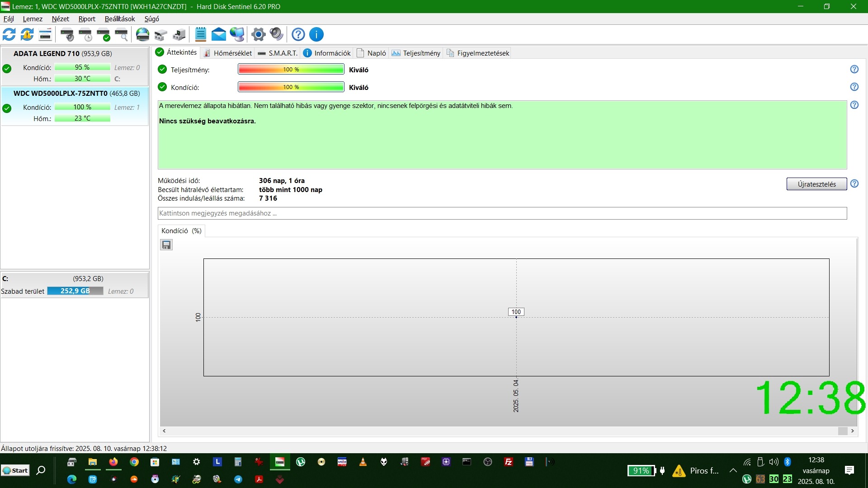Expand hidden system tray icons chevron
Image resolution: width=868 pixels, height=488 pixels.
click(733, 470)
